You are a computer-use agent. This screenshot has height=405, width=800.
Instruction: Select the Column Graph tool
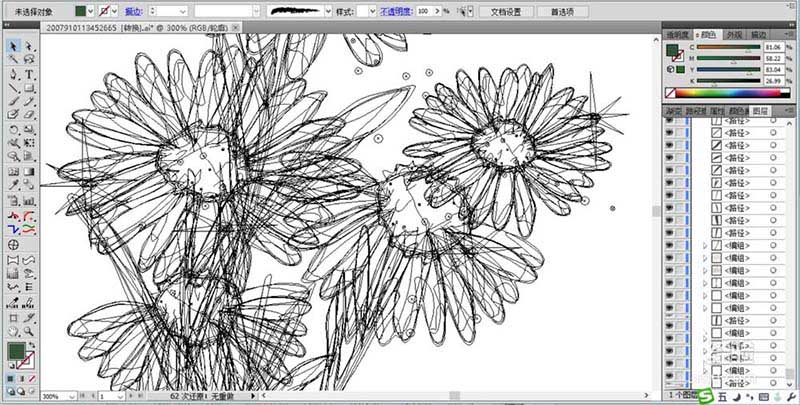point(29,201)
